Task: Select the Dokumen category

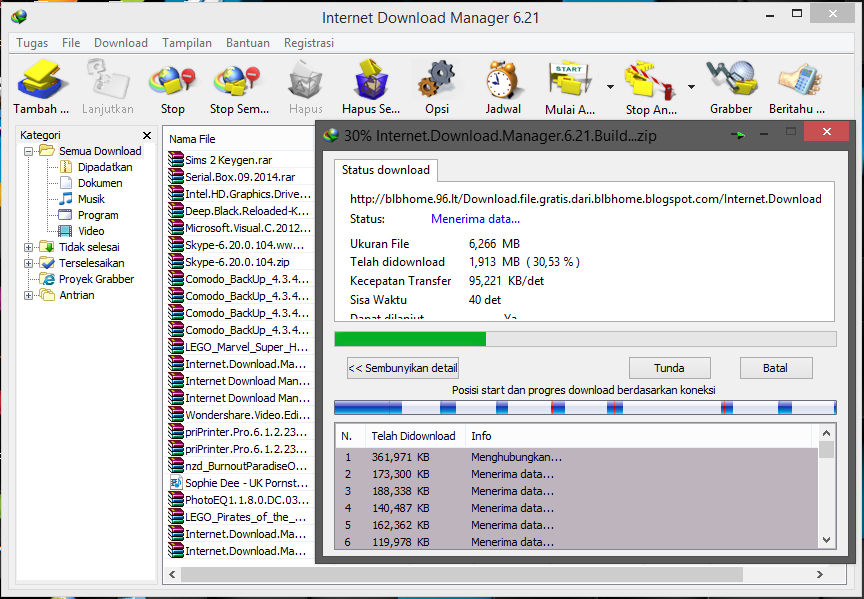Action: pyautogui.click(x=100, y=183)
